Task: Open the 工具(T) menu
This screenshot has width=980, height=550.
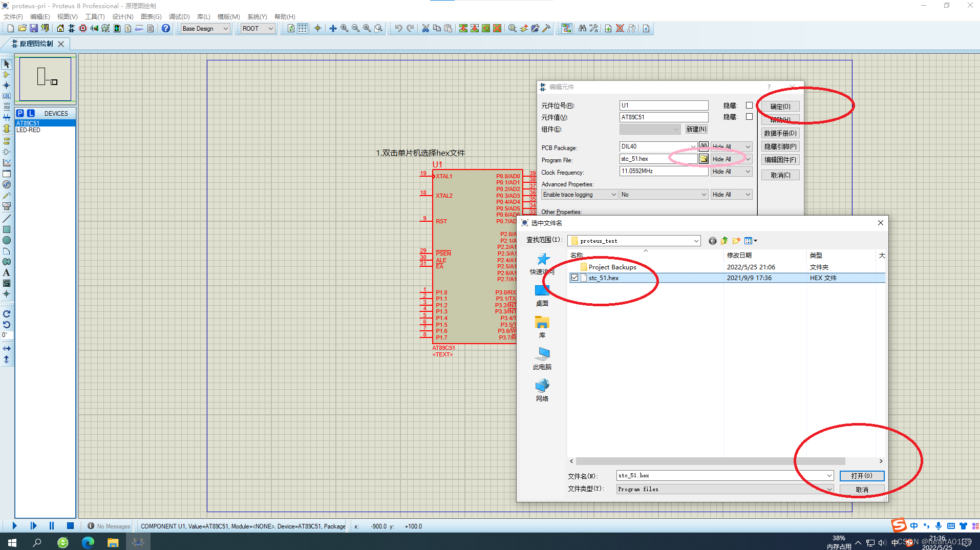Action: coord(95,16)
